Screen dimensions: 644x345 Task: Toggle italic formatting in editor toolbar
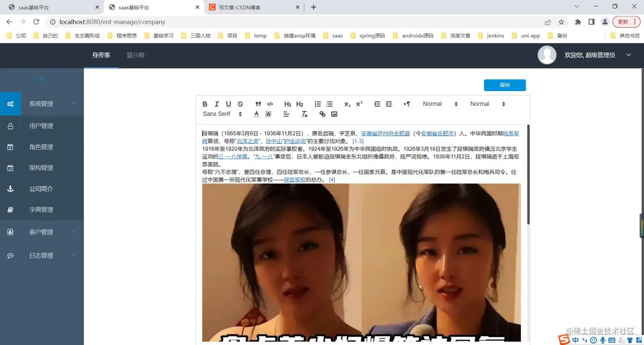click(x=217, y=104)
